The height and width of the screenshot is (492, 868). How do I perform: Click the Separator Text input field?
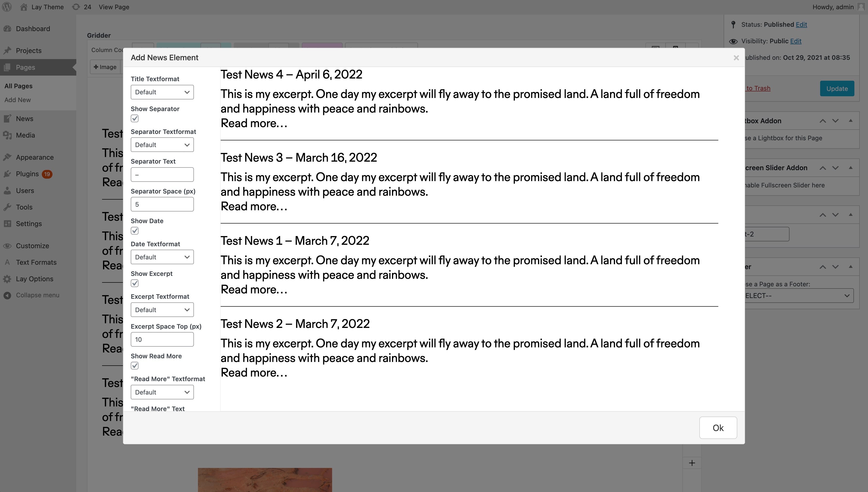pyautogui.click(x=162, y=175)
